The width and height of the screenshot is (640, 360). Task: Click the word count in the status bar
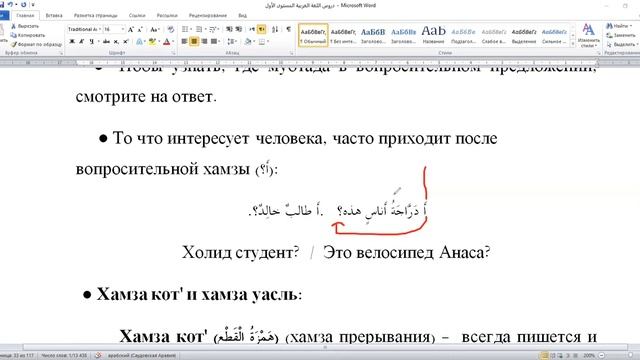pyautogui.click(x=64, y=356)
